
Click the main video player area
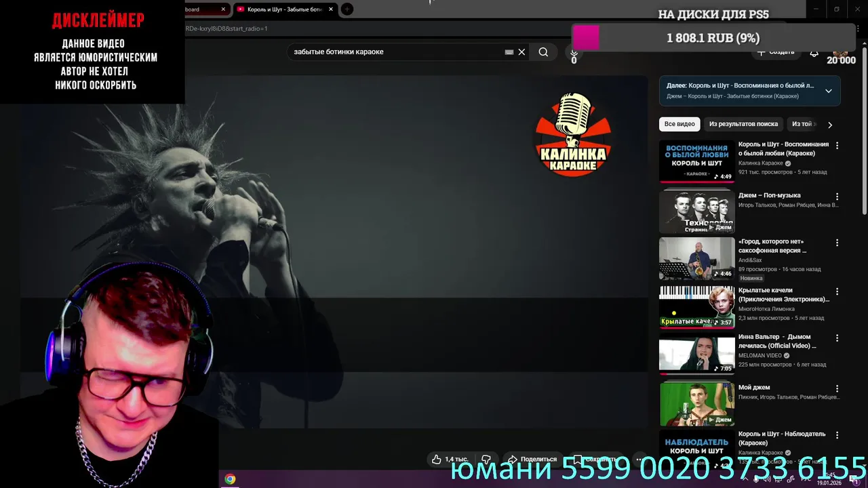(x=334, y=251)
